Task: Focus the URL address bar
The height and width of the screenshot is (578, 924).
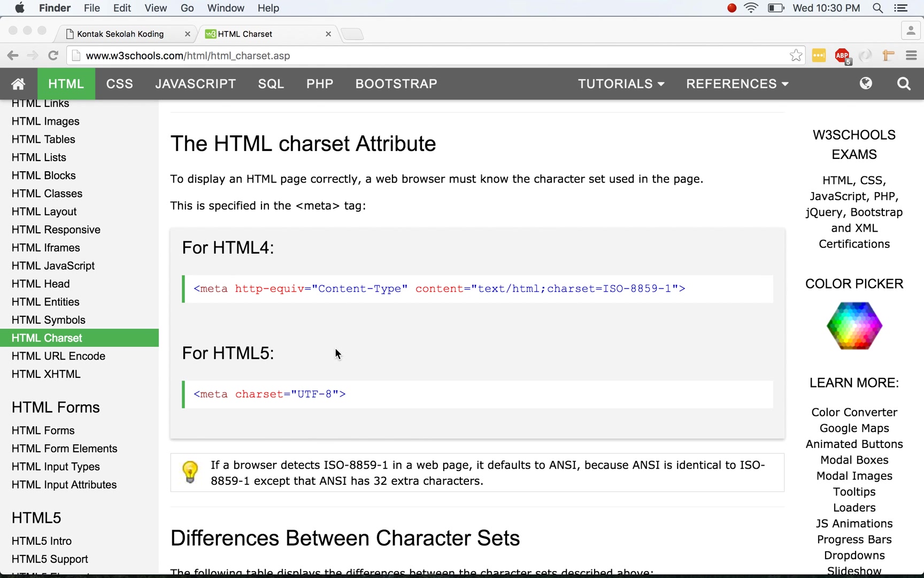Action: [428, 56]
